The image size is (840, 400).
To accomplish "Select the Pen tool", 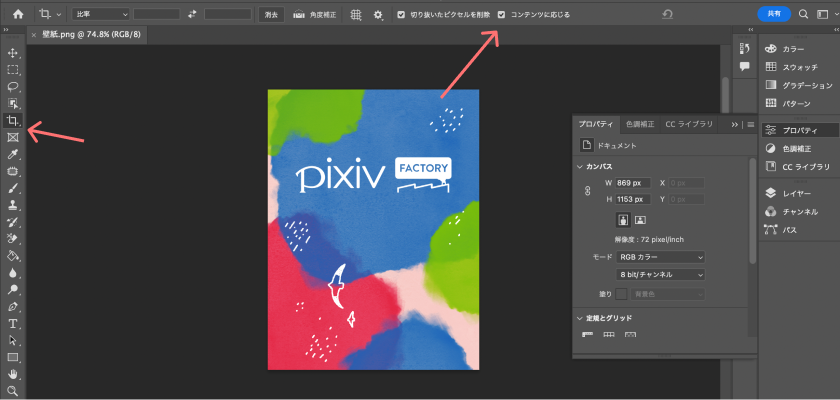I will 12,307.
